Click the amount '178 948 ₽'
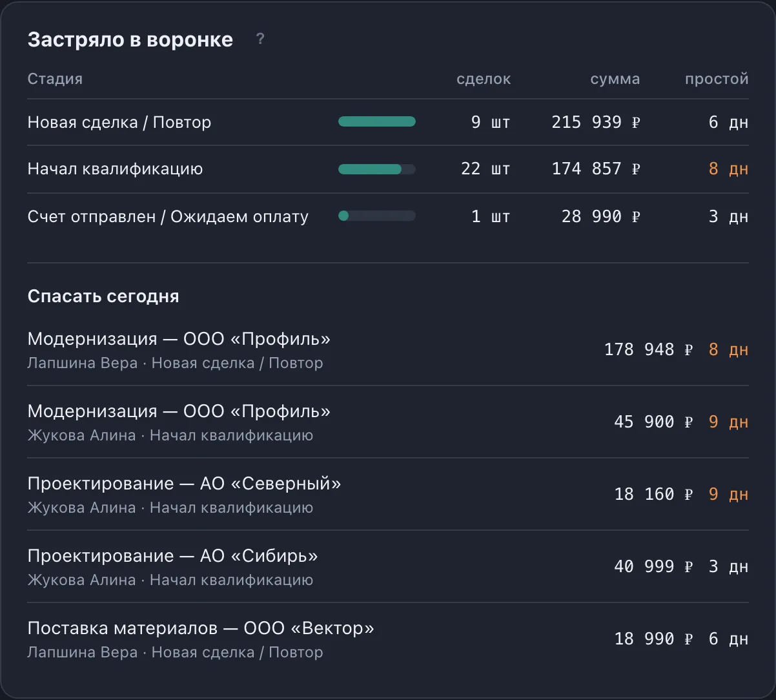The height and width of the screenshot is (700, 776). pos(649,349)
